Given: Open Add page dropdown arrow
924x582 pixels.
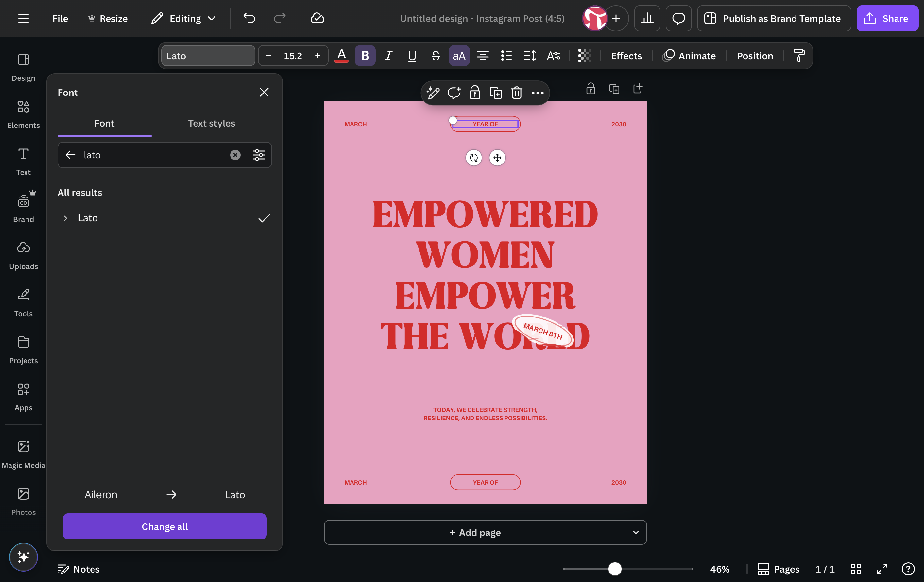Looking at the screenshot, I should tap(636, 532).
